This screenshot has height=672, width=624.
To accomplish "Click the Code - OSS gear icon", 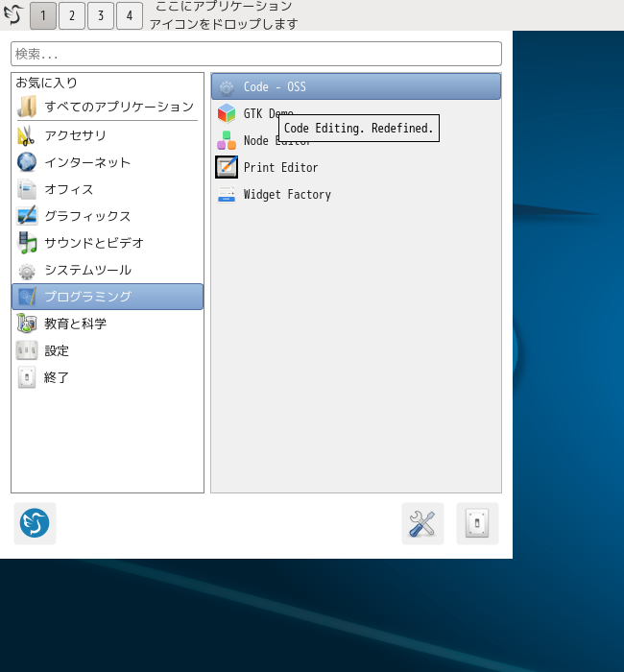I will point(227,87).
